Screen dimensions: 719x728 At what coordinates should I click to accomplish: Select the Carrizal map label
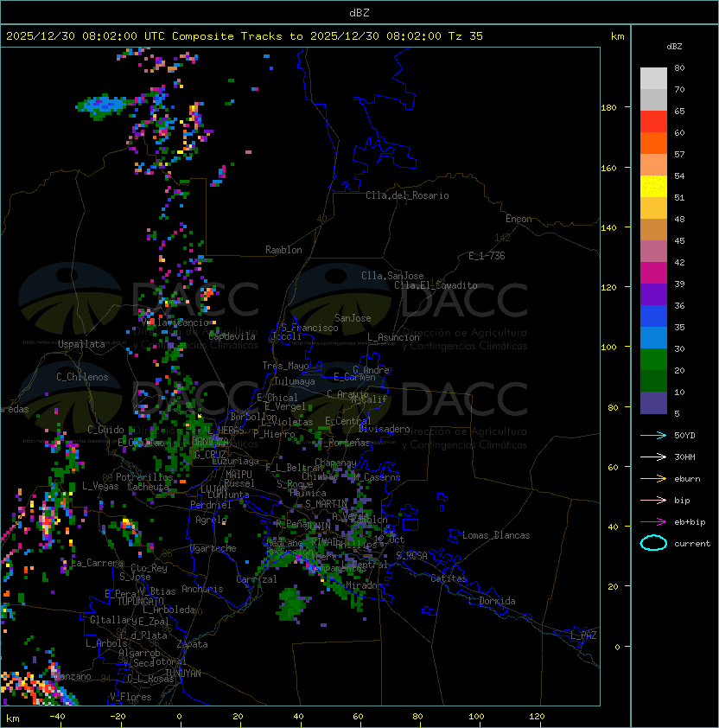(257, 579)
